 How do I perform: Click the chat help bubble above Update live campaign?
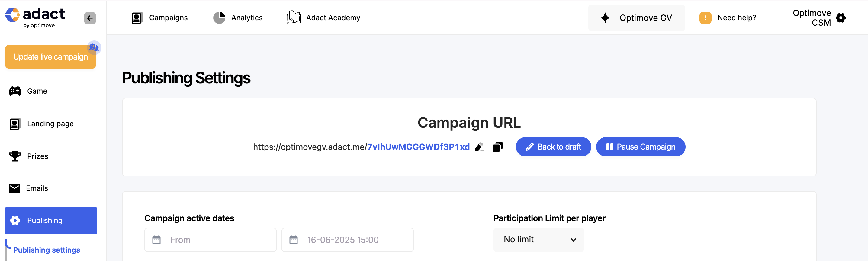point(94,47)
